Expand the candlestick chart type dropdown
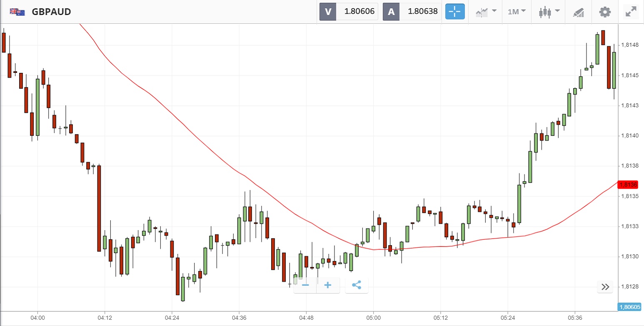644x326 pixels. click(549, 12)
